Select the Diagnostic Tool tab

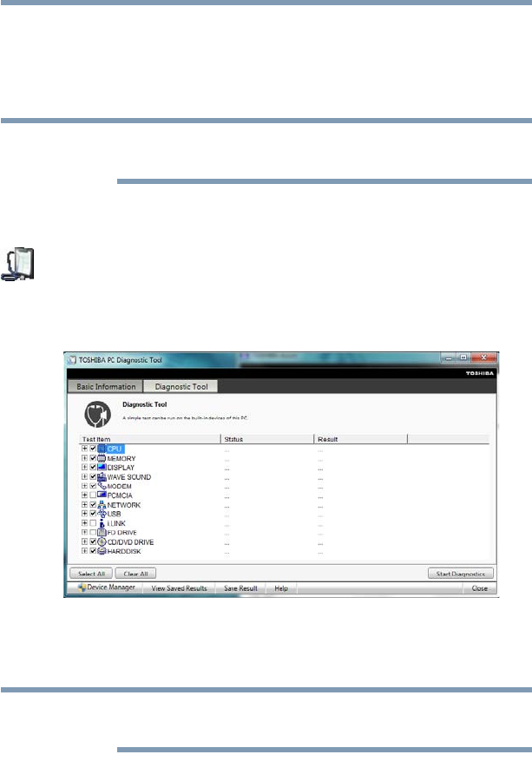pos(181,386)
